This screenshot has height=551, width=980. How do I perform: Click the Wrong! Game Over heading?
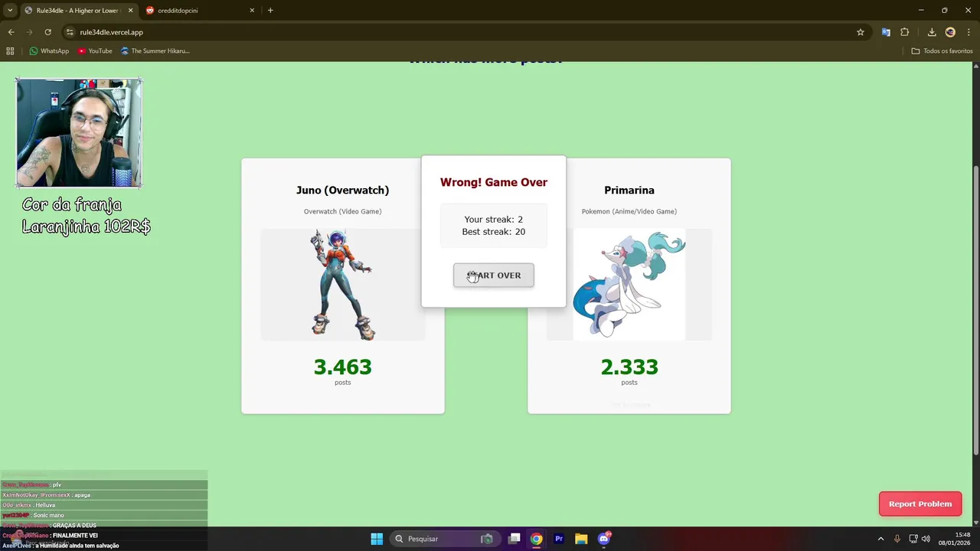(x=494, y=182)
